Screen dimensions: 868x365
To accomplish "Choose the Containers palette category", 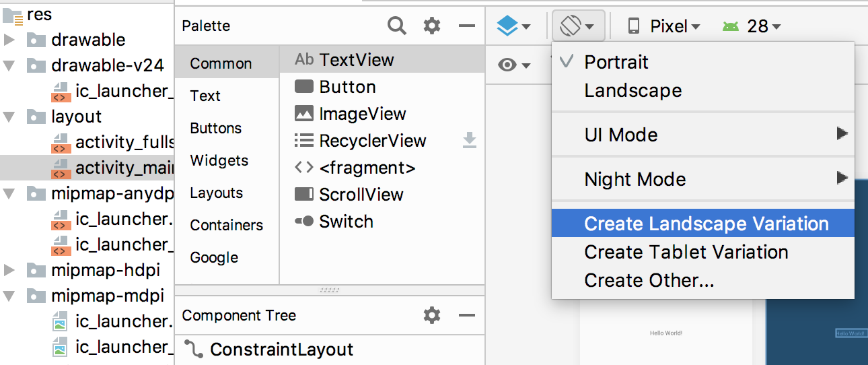I will click(x=227, y=225).
